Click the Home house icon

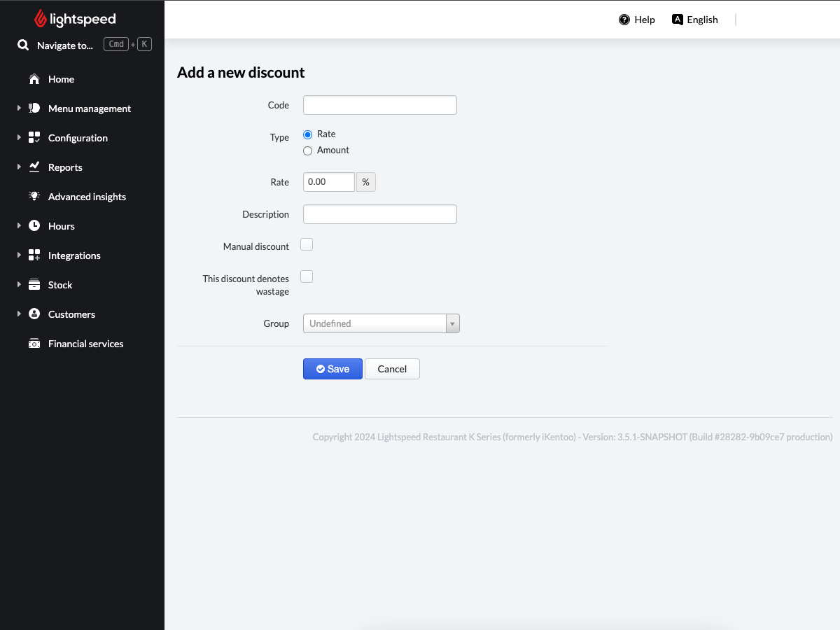pyautogui.click(x=34, y=79)
